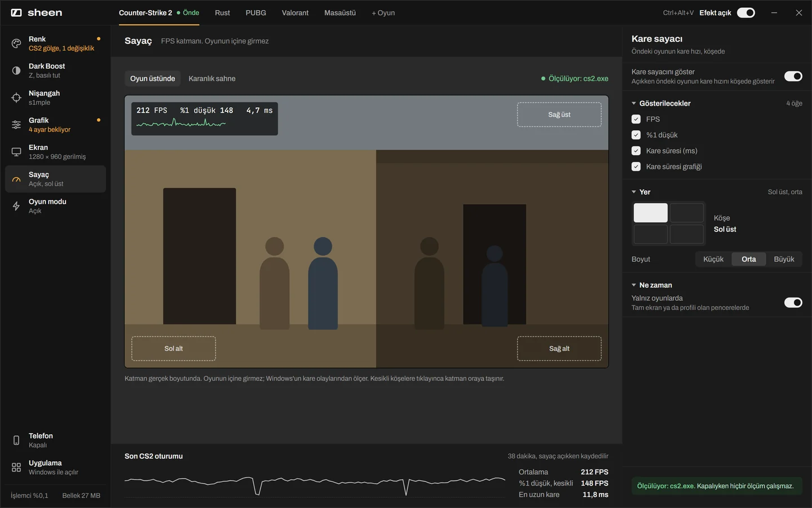812x508 pixels.
Task: Collapse the Ne zaman section
Action: click(x=652, y=285)
